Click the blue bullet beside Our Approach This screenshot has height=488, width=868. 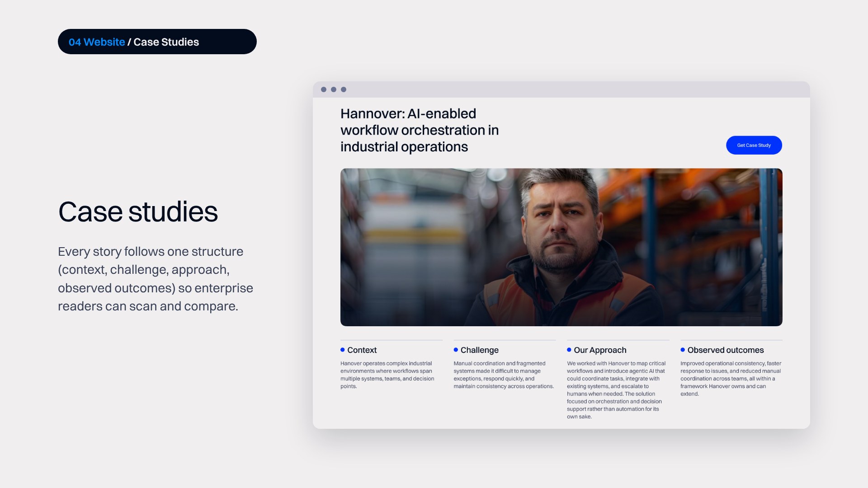(x=569, y=350)
